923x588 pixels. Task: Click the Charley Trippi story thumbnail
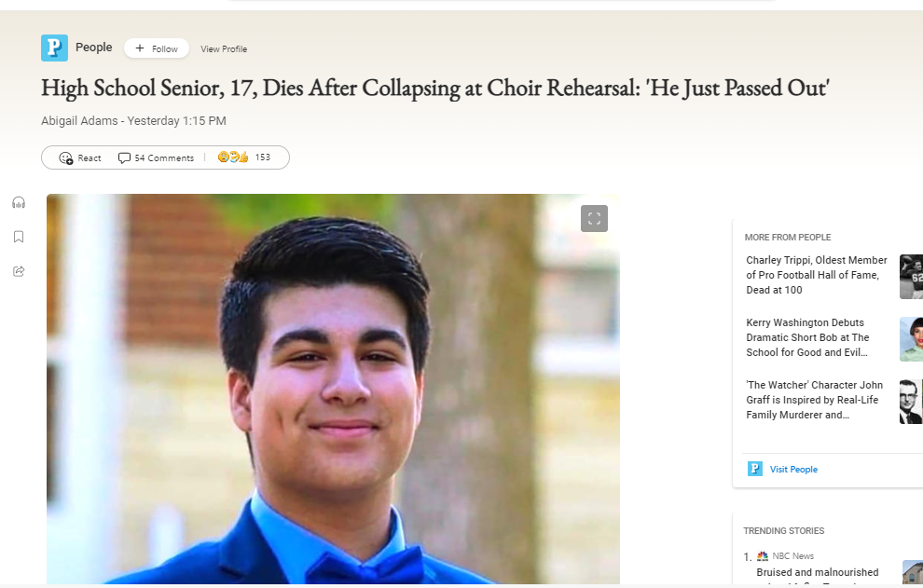[911, 277]
